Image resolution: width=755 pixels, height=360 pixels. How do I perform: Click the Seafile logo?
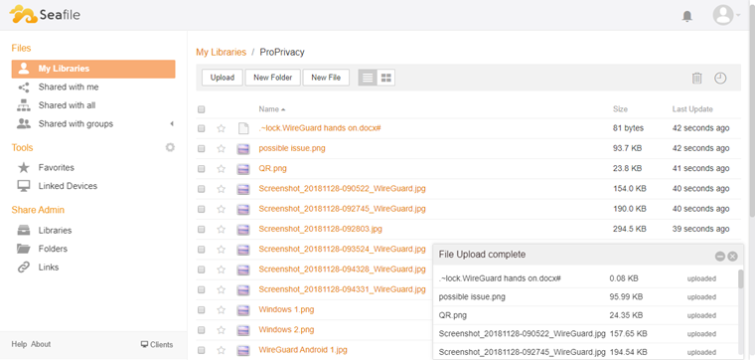(x=45, y=14)
